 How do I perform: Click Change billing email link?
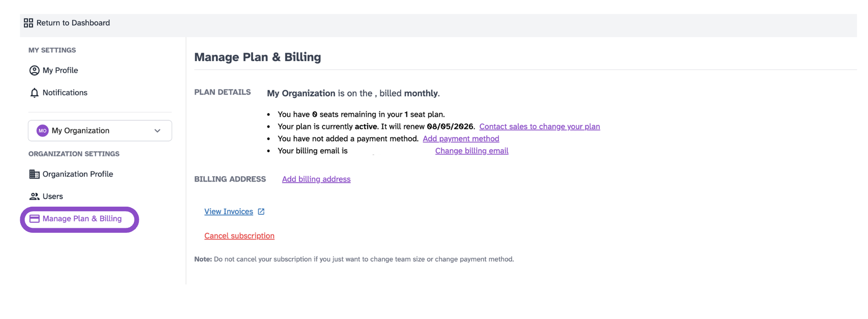click(x=472, y=151)
